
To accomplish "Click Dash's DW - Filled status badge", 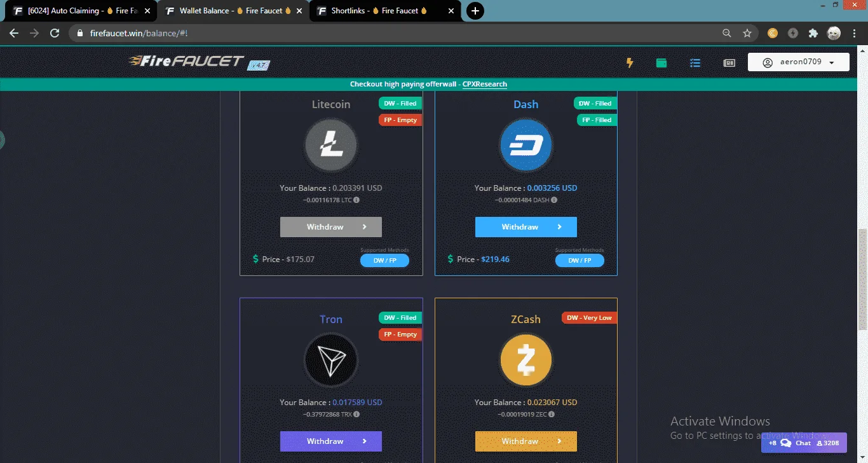I will (595, 104).
